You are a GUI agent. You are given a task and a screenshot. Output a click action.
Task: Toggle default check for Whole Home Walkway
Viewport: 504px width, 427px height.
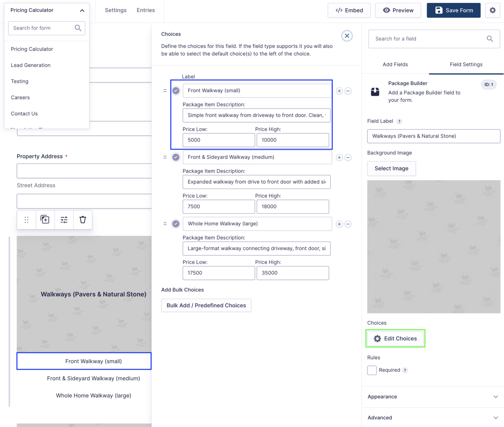[x=176, y=224]
